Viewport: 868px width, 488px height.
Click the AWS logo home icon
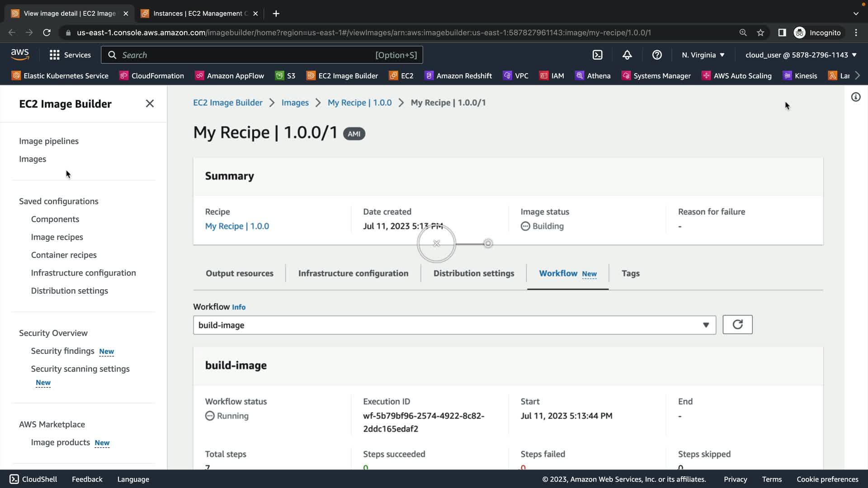[20, 55]
